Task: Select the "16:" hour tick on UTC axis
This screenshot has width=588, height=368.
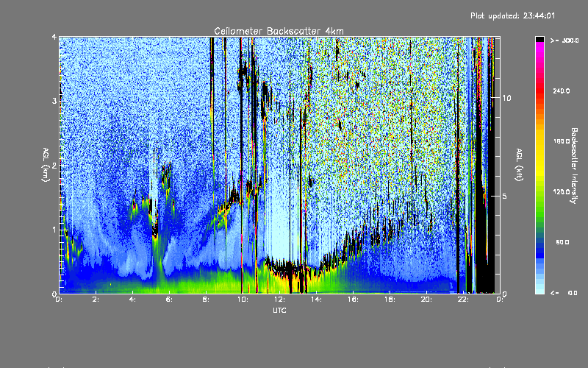Action: point(353,300)
